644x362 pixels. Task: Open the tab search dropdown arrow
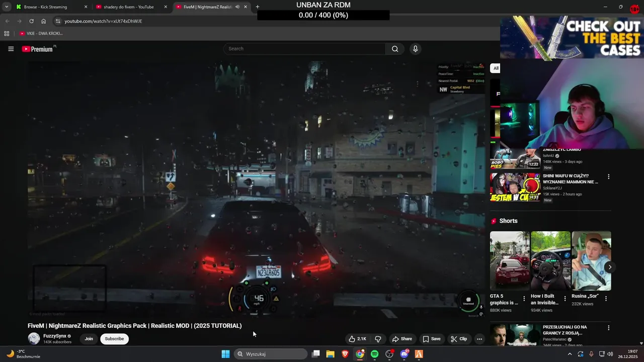click(x=7, y=7)
